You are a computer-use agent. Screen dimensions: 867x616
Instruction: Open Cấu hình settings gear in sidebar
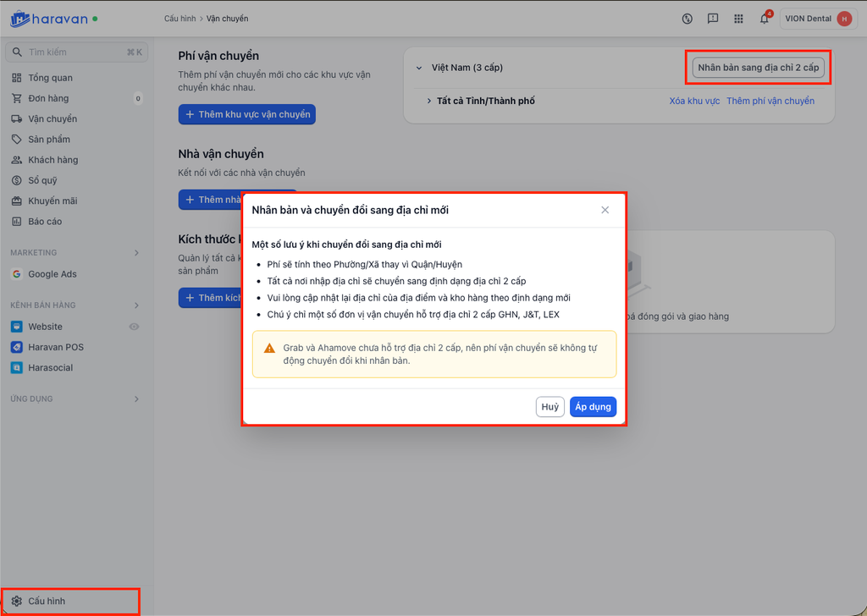click(17, 601)
